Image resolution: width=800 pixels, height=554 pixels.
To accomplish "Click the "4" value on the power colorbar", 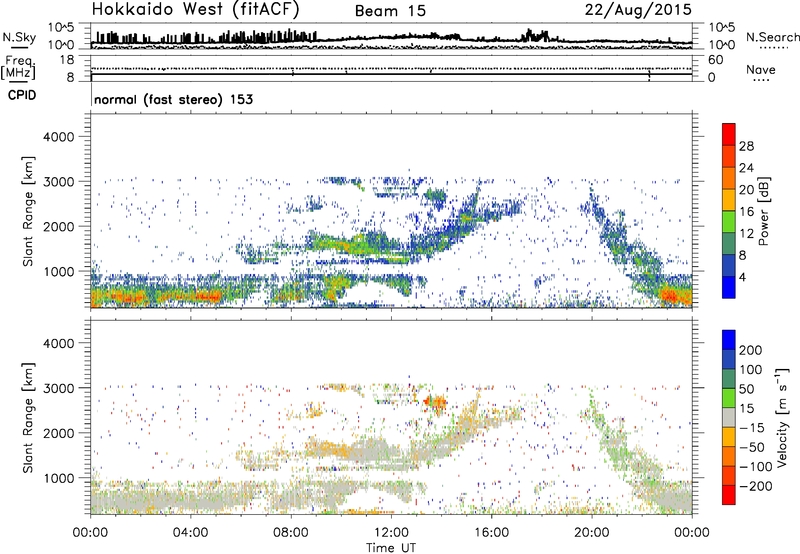I will [x=743, y=278].
